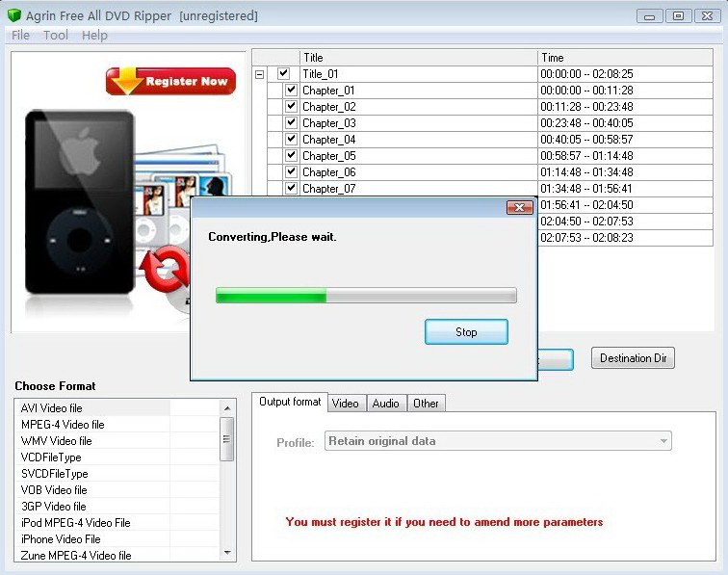This screenshot has height=575, width=728.
Task: Select the Title_01 row label
Action: click(321, 74)
